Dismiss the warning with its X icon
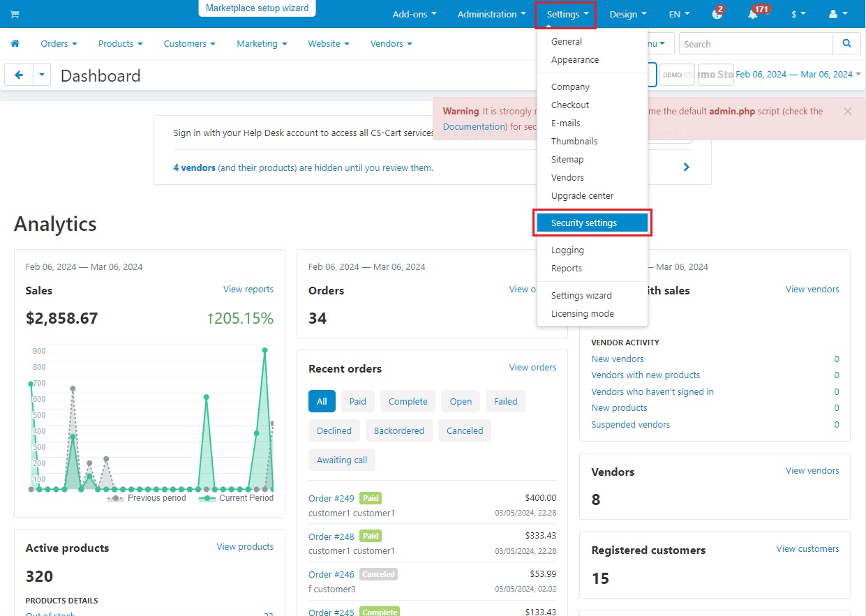 point(847,111)
